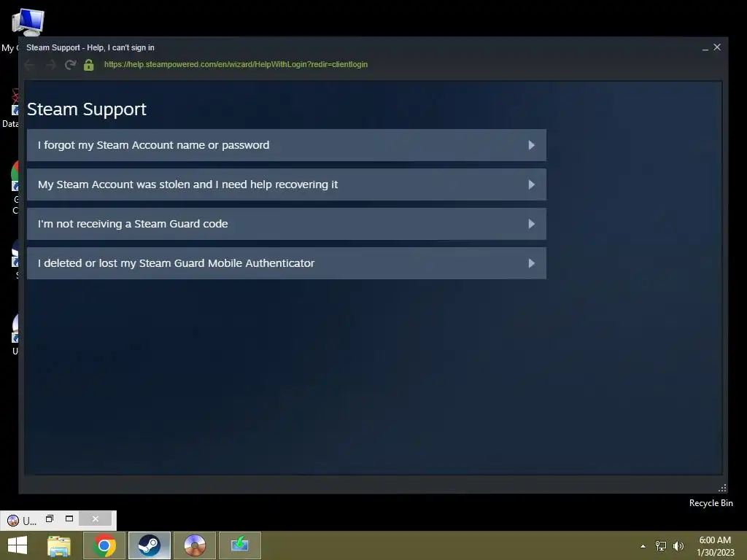Open 'I forgot my Steam Account name or password'

point(286,145)
